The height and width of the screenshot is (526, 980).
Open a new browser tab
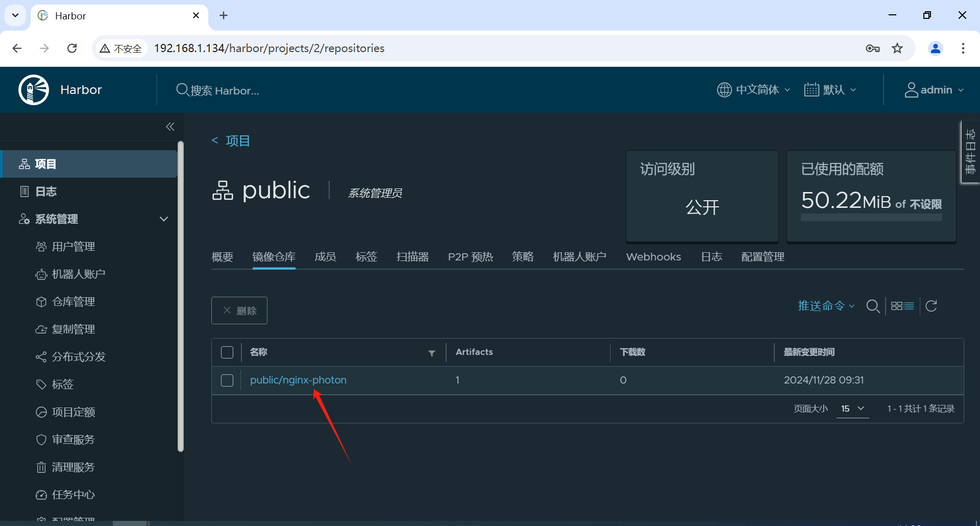(x=224, y=15)
